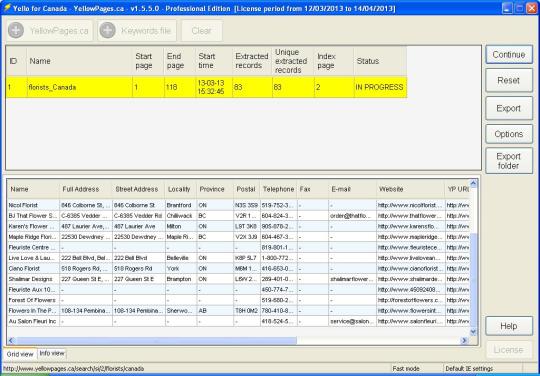
Task: Click the horizontal scroll right arrow
Action: pyautogui.click(x=465, y=341)
